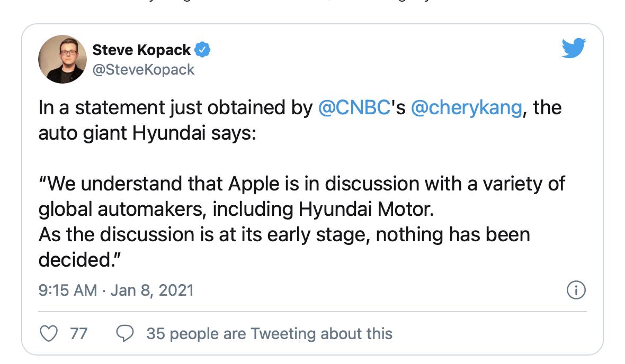The height and width of the screenshot is (364, 625).
Task: Click "global automakers, including Hyundai Motor." line
Action: tap(236, 209)
